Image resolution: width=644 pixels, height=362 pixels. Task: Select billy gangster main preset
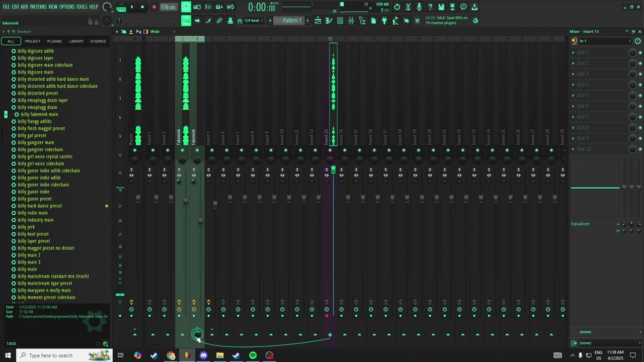(x=36, y=142)
